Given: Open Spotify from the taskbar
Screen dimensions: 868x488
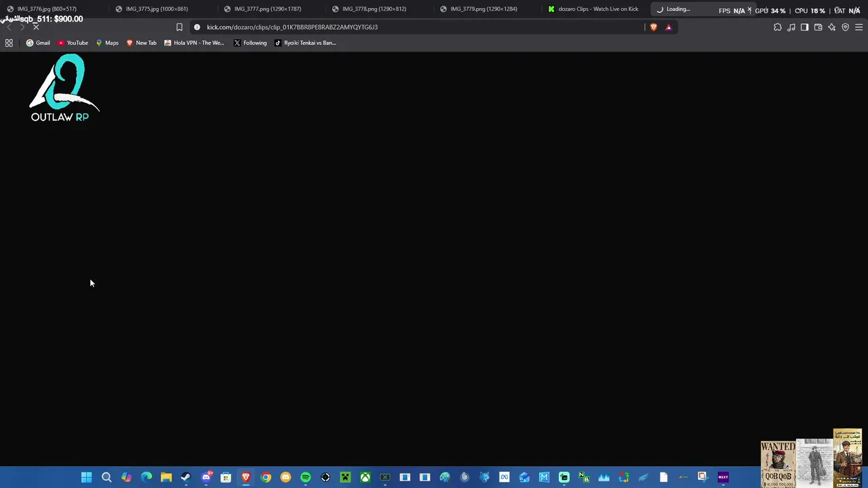Looking at the screenshot, I should (x=305, y=477).
